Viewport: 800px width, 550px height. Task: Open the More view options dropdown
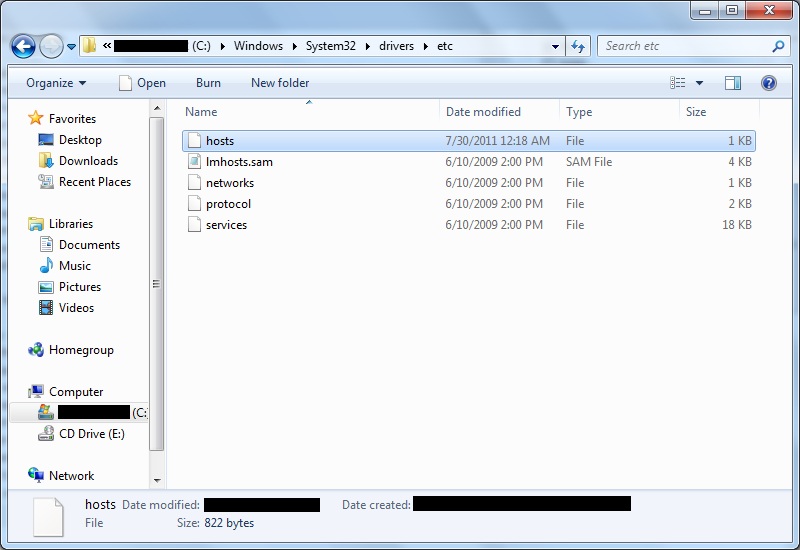click(699, 83)
